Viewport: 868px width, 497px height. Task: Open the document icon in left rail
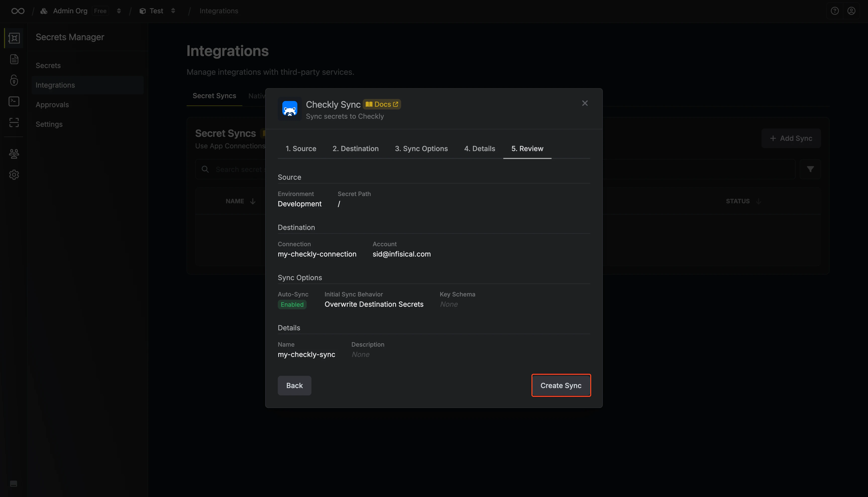[14, 59]
